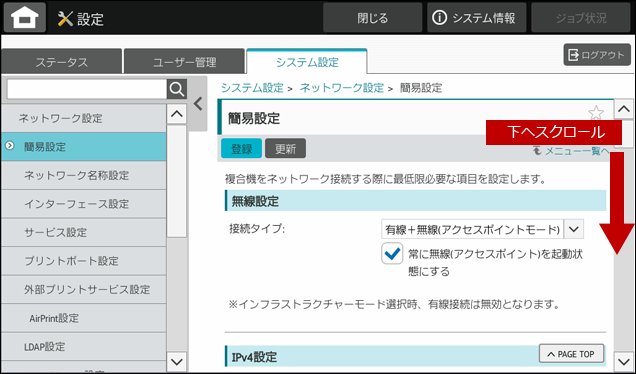Click the search magnifier icon
The image size is (636, 374).
177,89
